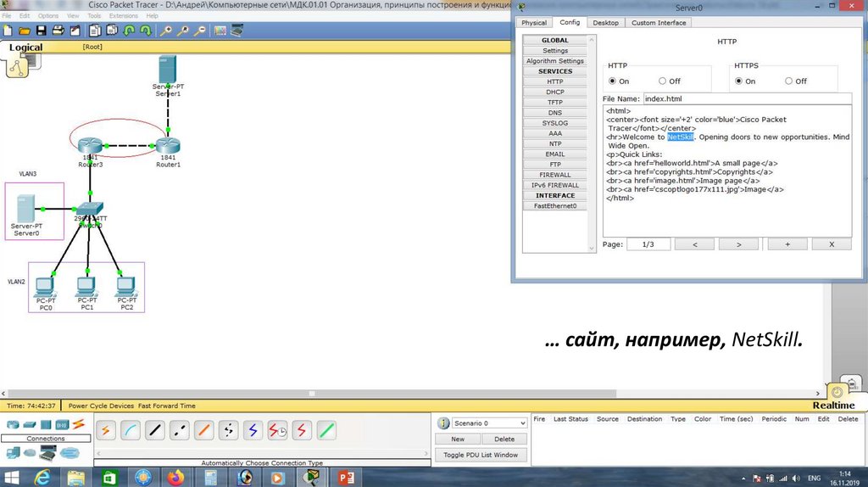868x487 pixels.
Task: Open the Scenario 0 dropdown
Action: [x=489, y=423]
